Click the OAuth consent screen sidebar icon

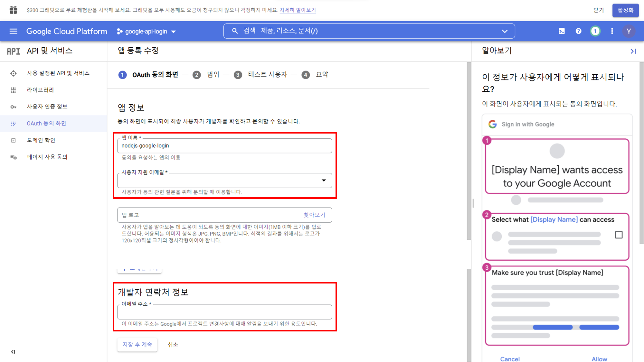pyautogui.click(x=13, y=124)
